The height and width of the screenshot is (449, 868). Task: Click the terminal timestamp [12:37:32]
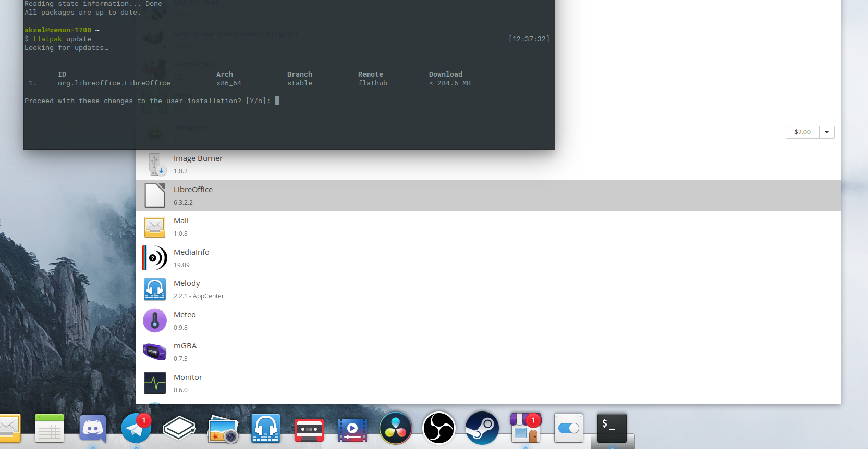pos(529,39)
